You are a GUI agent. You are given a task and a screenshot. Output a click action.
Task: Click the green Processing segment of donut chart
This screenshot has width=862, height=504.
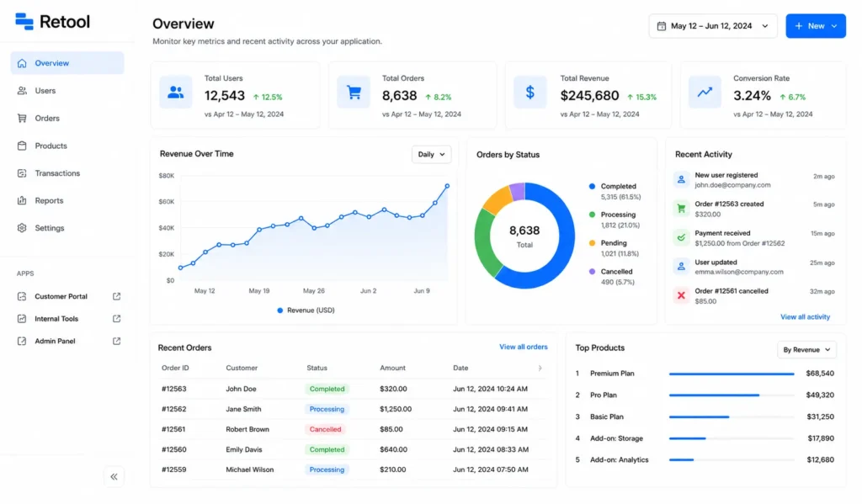pos(484,241)
